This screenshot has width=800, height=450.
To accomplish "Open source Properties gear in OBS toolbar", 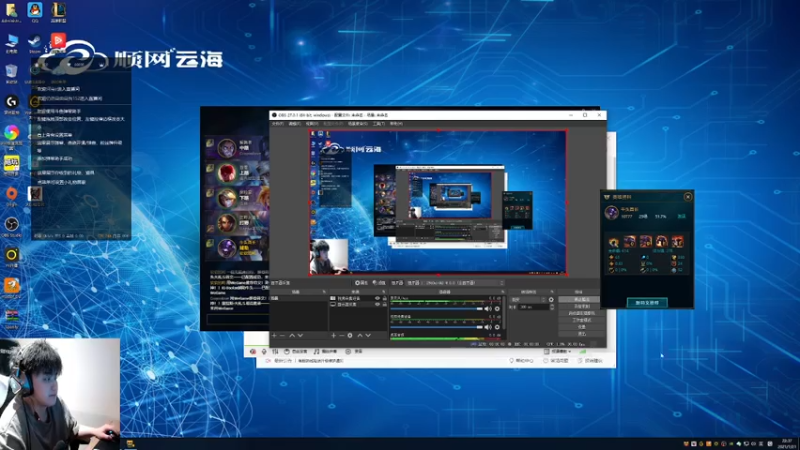I will click(361, 283).
